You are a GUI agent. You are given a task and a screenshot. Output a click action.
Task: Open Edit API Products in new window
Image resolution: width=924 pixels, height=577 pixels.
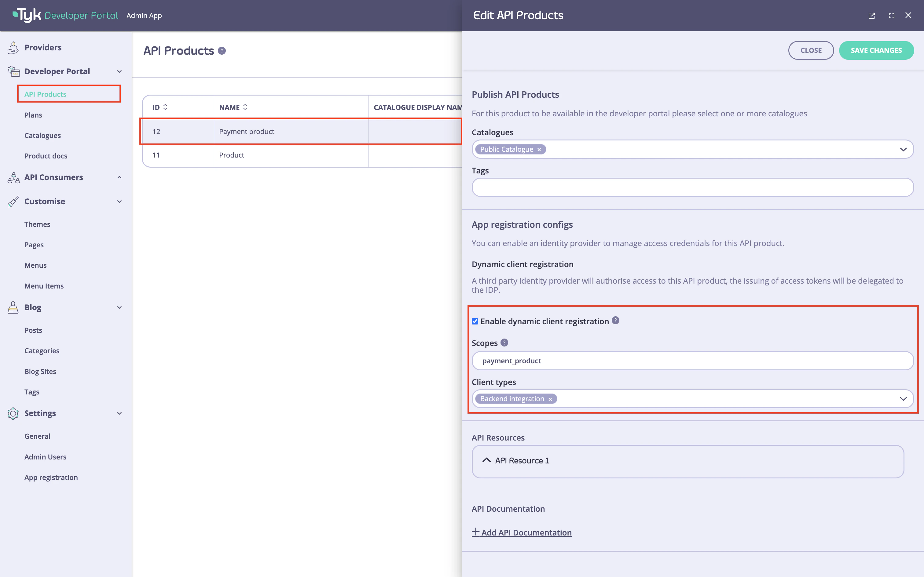[872, 15]
